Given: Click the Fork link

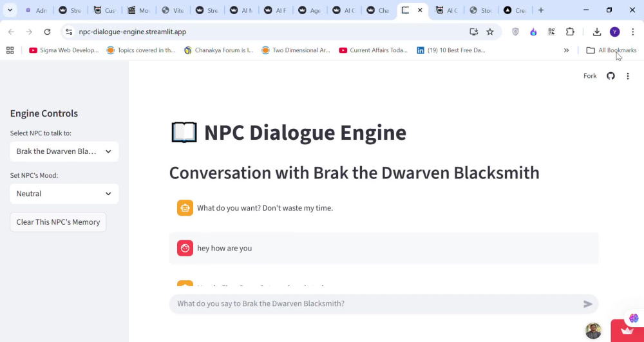Looking at the screenshot, I should (590, 76).
